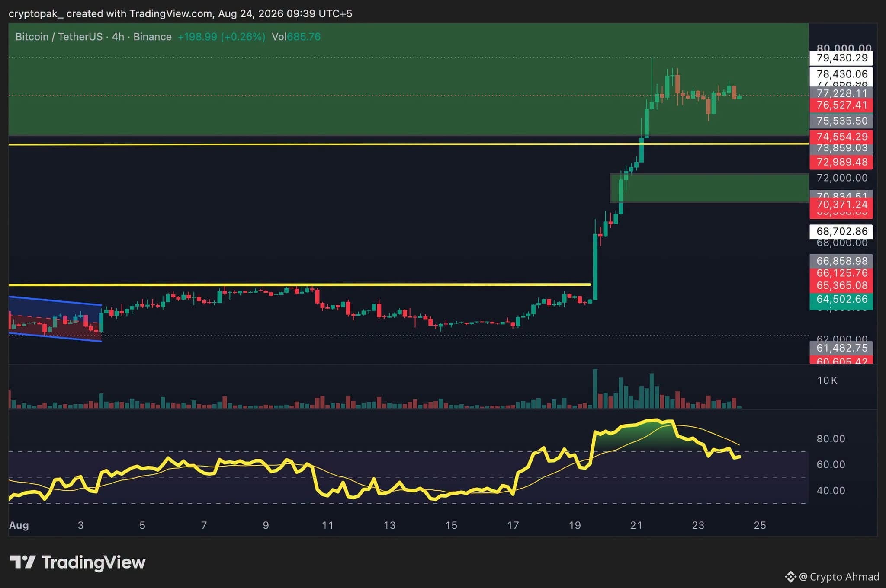This screenshot has width=886, height=588.
Task: Click the 19 date label on the time axis
Action: [x=575, y=525]
